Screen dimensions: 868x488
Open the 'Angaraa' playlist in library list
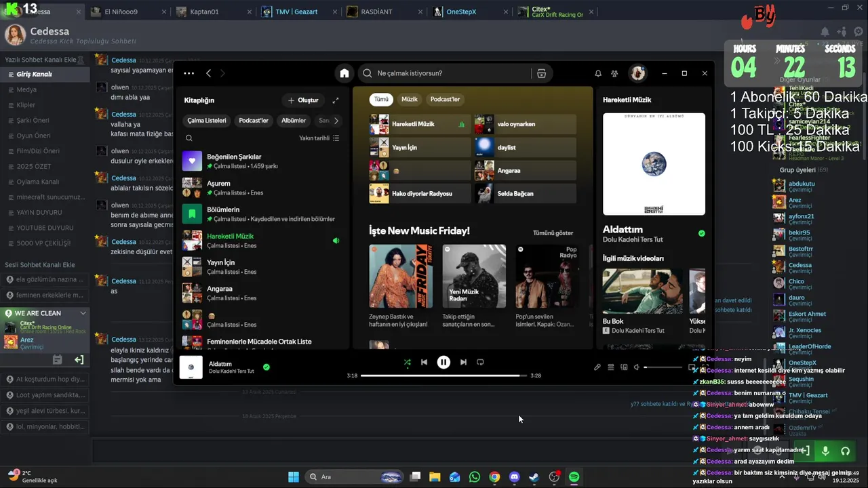(261, 293)
